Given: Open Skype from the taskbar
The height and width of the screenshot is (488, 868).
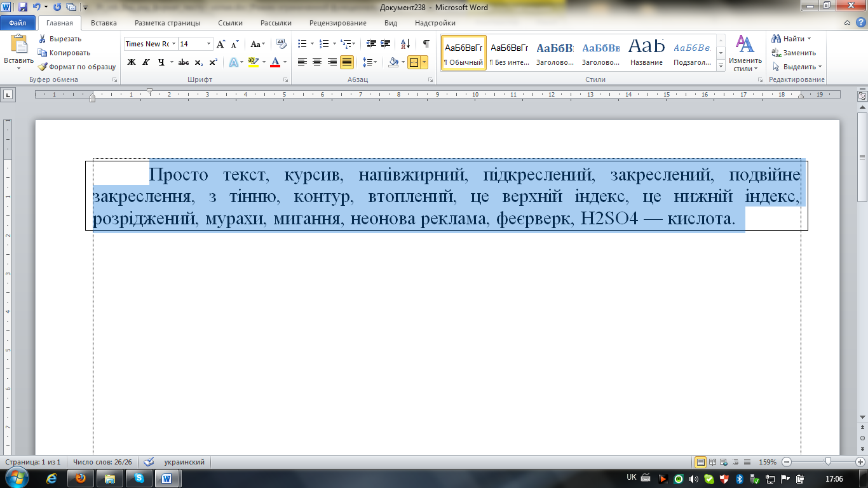Looking at the screenshot, I should tap(139, 478).
